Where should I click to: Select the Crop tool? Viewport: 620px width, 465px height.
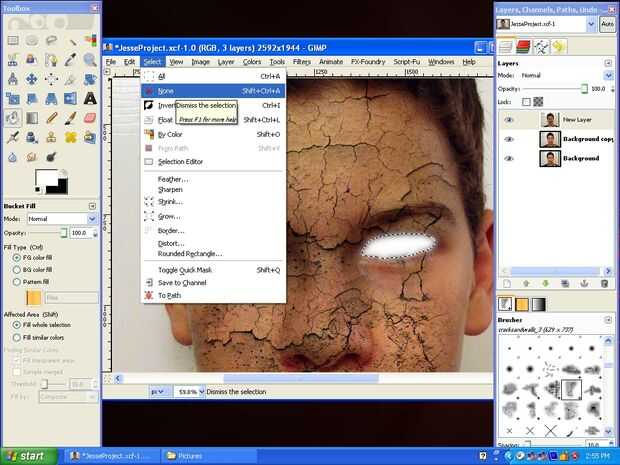click(71, 79)
